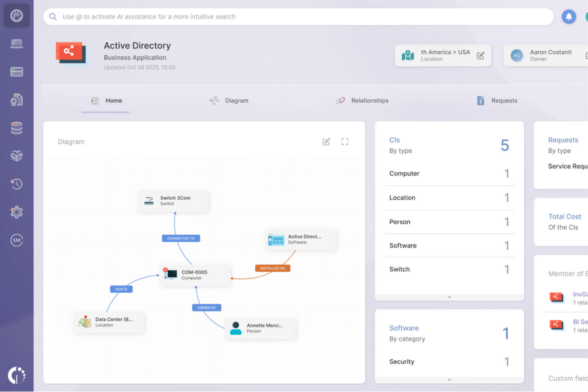Open the settings gear icon in sidebar
The width and height of the screenshot is (588, 392).
[17, 212]
